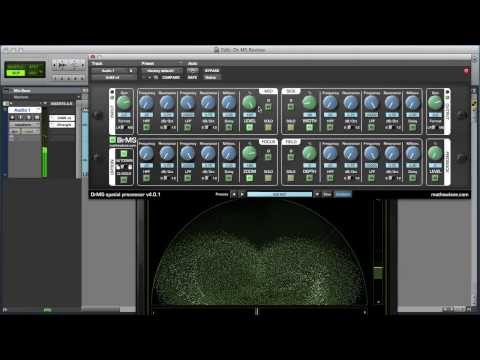Adjust the MID LEVEL knob
480x360 pixels.
[x=249, y=103]
